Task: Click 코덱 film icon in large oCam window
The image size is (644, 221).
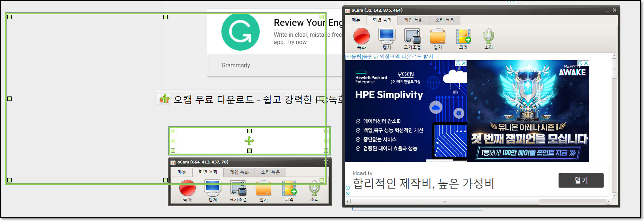Action: tap(463, 36)
